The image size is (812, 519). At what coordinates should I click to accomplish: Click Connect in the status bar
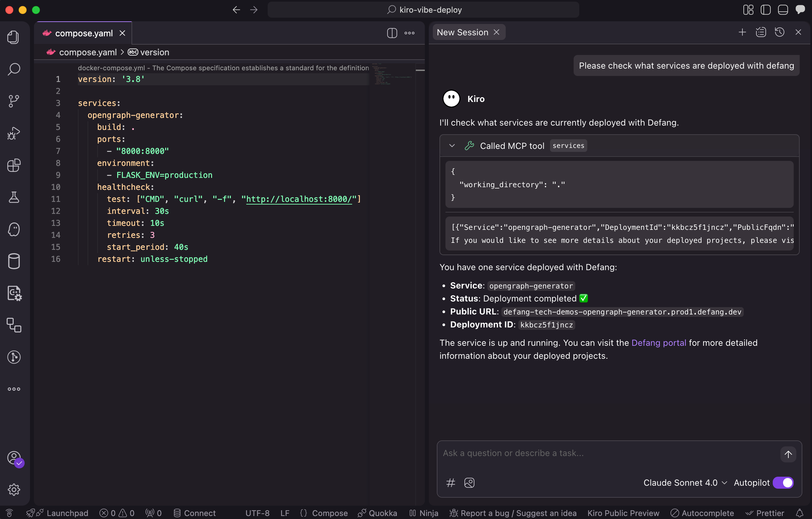(x=194, y=513)
